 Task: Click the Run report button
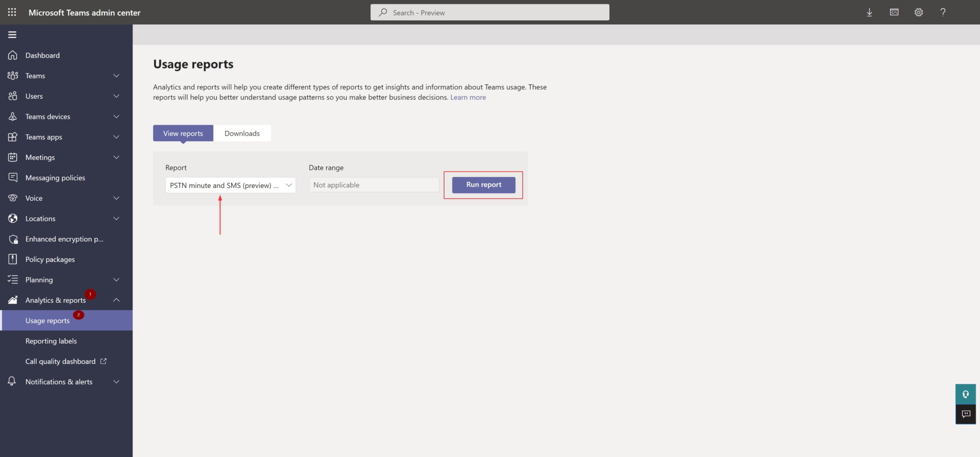(x=483, y=185)
